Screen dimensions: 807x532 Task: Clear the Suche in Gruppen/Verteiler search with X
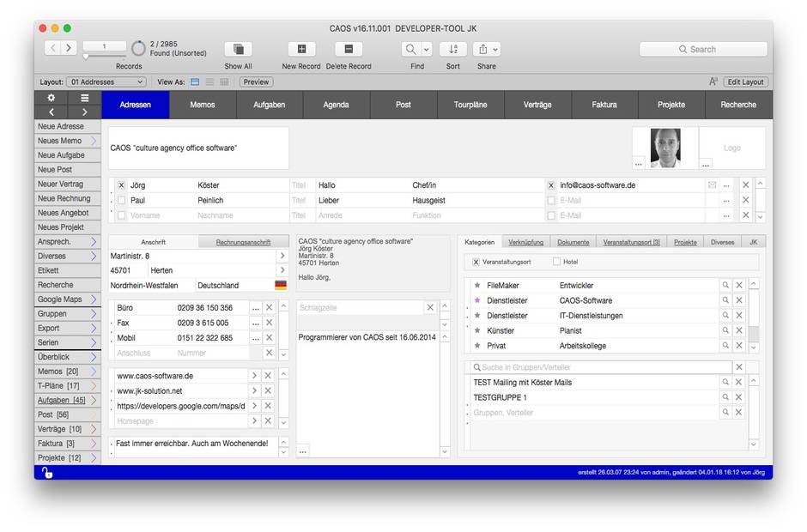(739, 367)
